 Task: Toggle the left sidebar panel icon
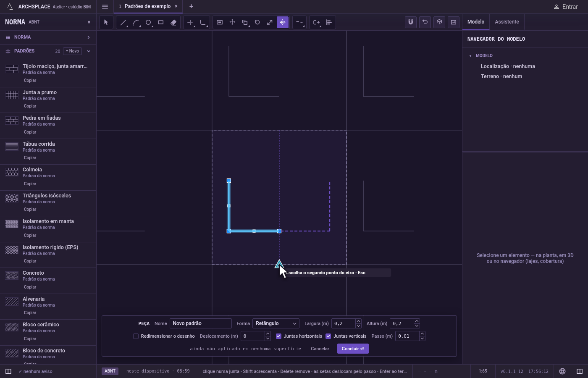[x=8, y=371]
